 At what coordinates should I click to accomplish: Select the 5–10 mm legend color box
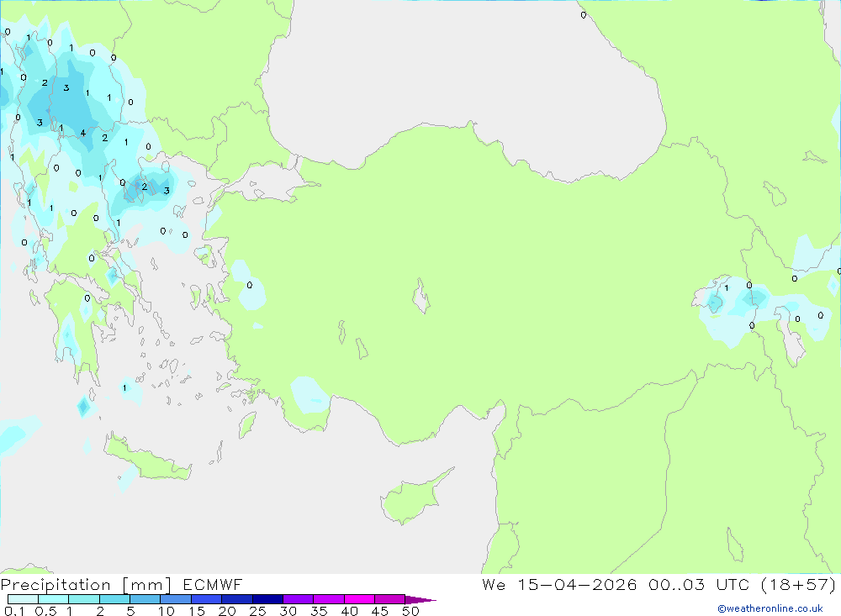(145, 599)
